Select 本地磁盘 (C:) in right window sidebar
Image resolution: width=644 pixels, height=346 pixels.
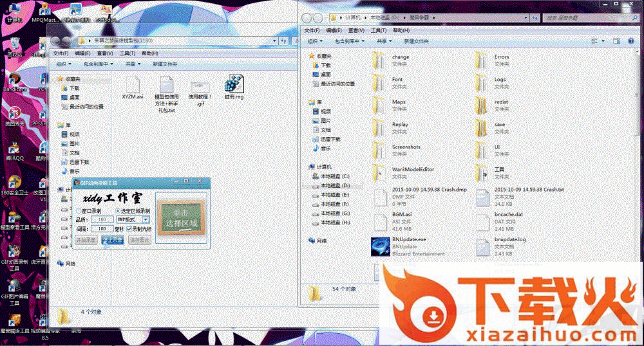click(331, 176)
